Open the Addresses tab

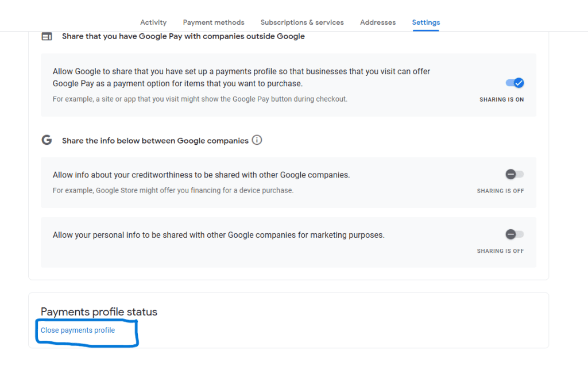tap(378, 22)
